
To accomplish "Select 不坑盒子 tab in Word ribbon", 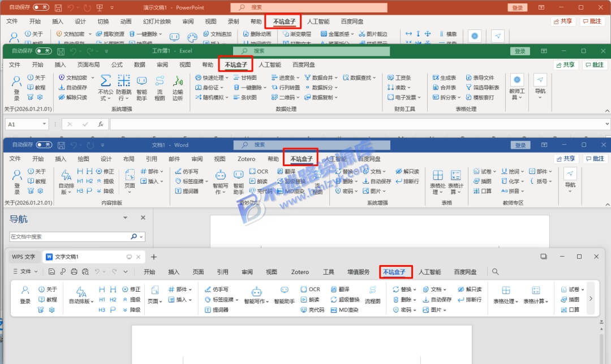I will (301, 159).
